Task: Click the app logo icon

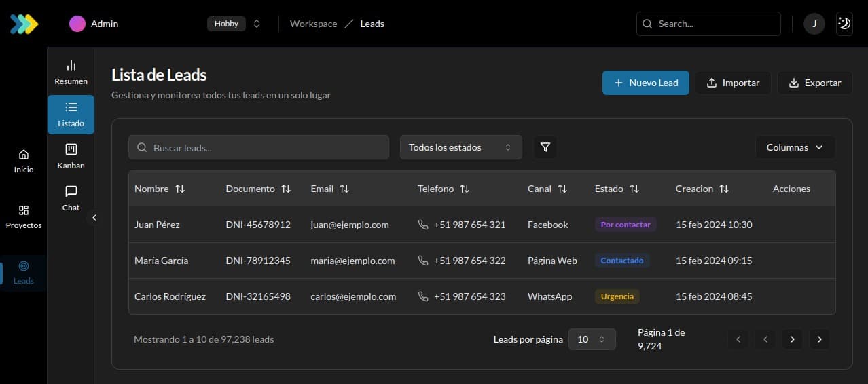Action: pyautogui.click(x=24, y=24)
